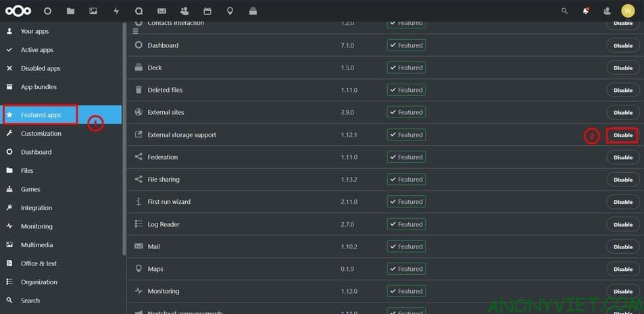This screenshot has height=314, width=644.
Task: Click the Featured badge on the Dashboard row
Action: (x=406, y=45)
